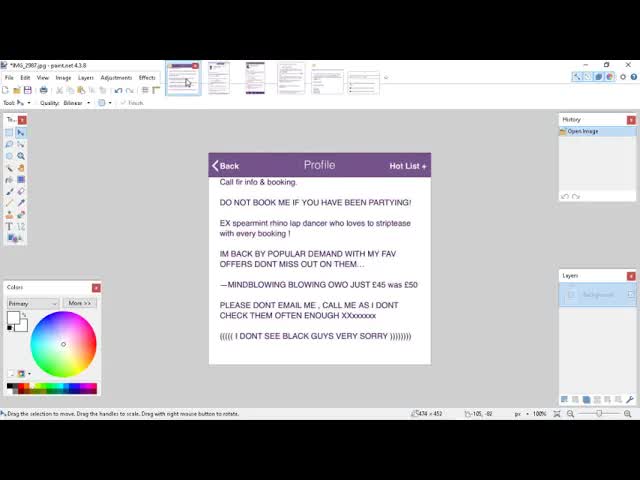Click the Save icon in toolbar
This screenshot has height=480, width=640.
(x=28, y=90)
